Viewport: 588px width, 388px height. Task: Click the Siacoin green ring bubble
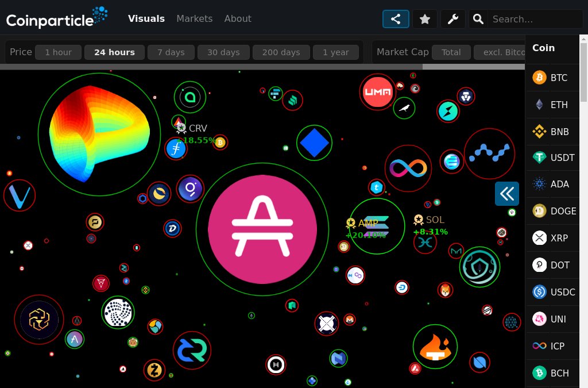[x=190, y=97]
